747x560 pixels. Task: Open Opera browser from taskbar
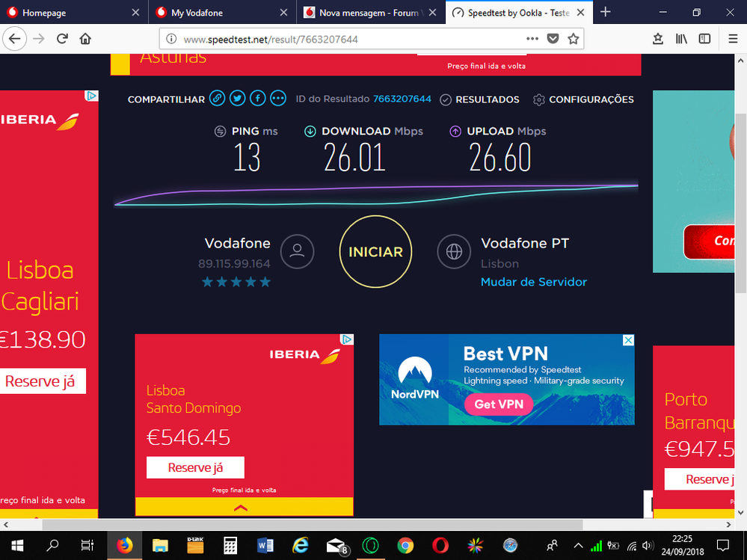pyautogui.click(x=440, y=545)
